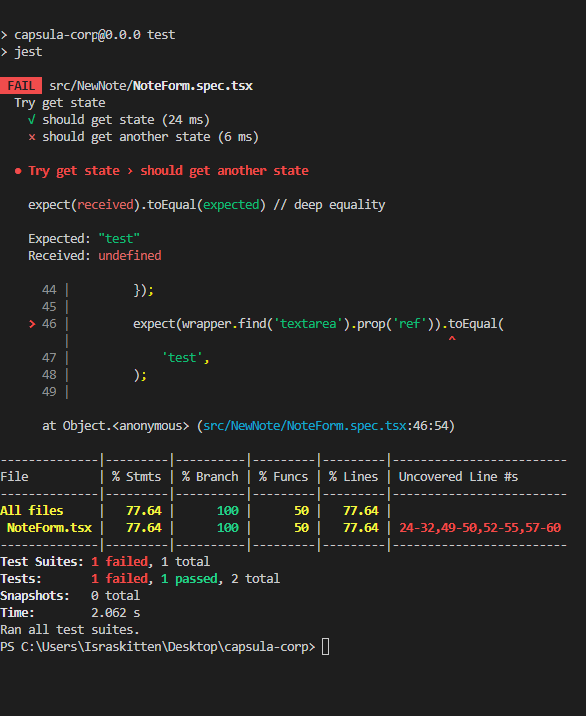Click line number 47 in code snippet
The height and width of the screenshot is (716, 586).
tap(49, 358)
